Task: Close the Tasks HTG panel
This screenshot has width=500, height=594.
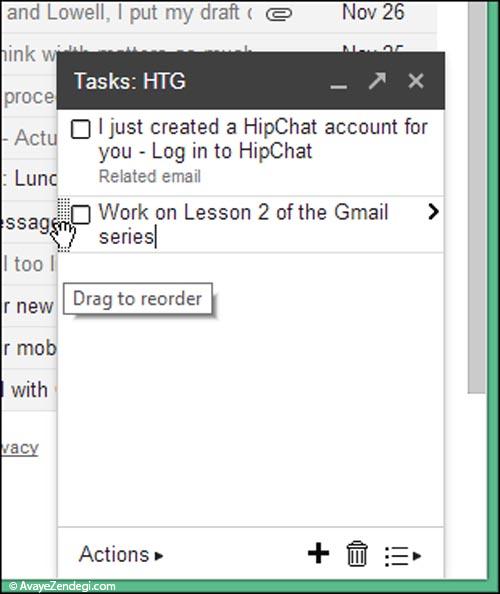Action: coord(416,81)
